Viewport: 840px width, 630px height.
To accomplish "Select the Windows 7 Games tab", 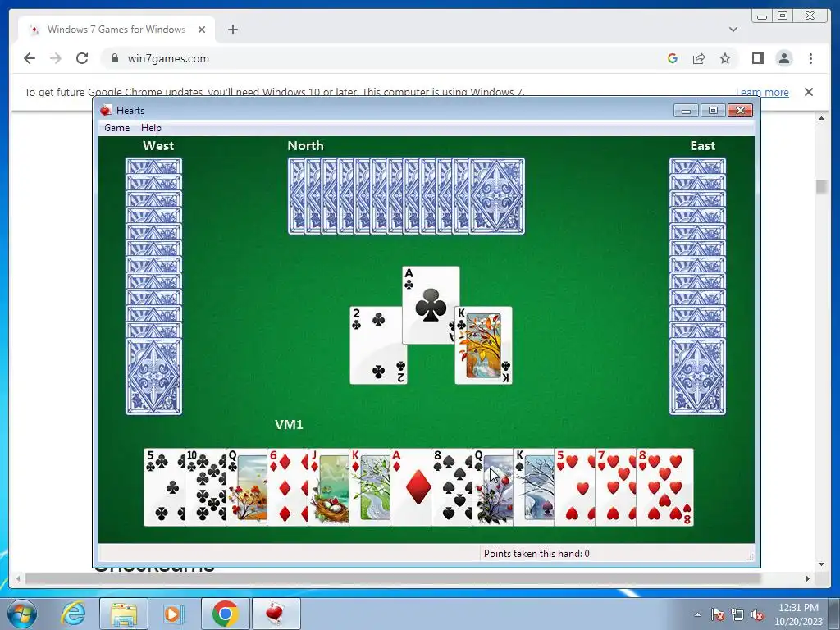I will pos(116,30).
